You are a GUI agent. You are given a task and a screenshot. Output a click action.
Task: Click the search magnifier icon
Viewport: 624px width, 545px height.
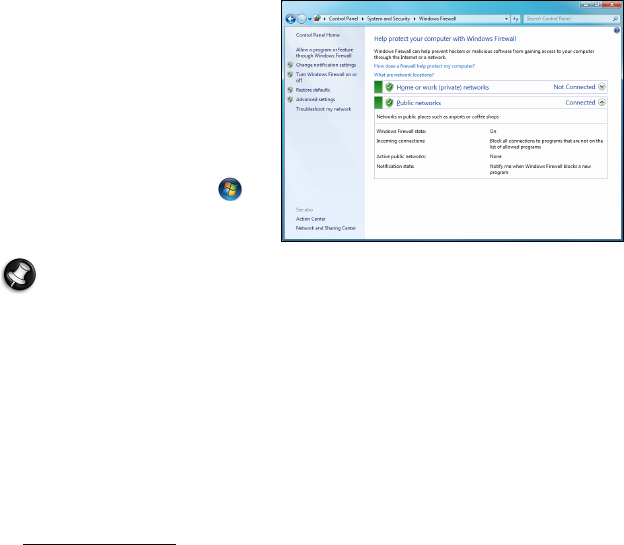[616, 19]
